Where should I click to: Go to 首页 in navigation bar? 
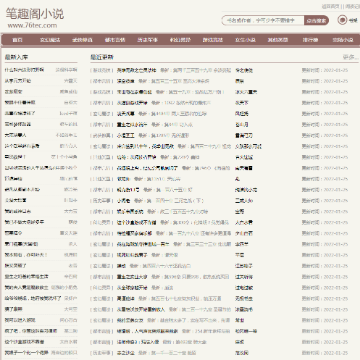[17, 40]
